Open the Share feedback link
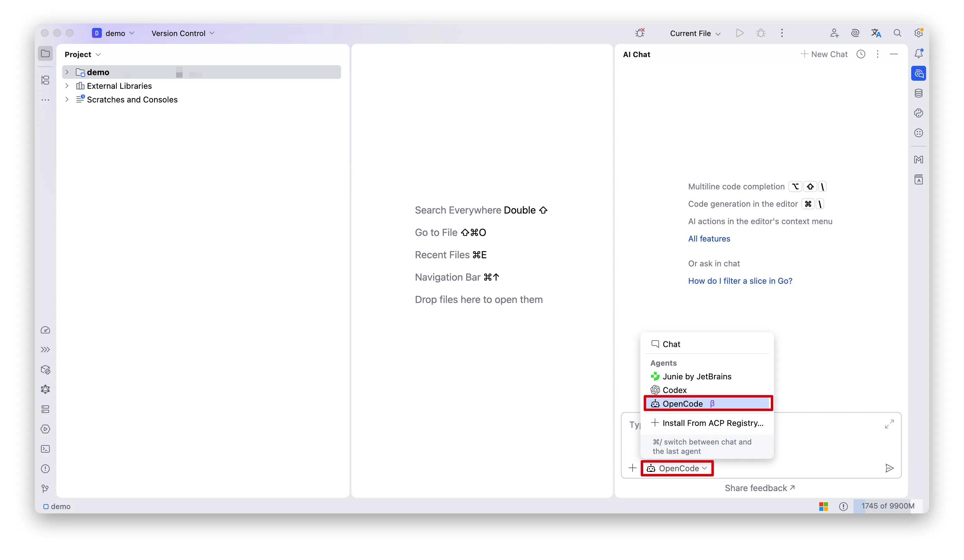 (760, 488)
